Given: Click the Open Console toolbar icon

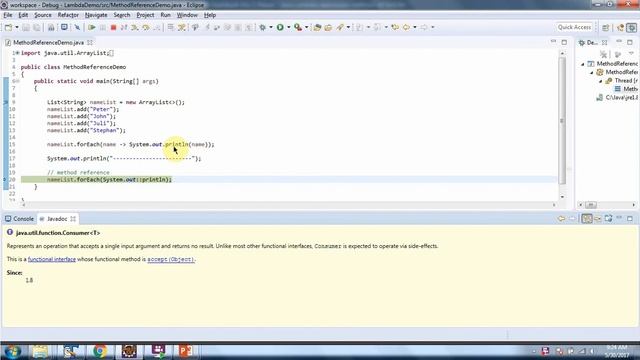Looking at the screenshot, I should tap(64, 27).
